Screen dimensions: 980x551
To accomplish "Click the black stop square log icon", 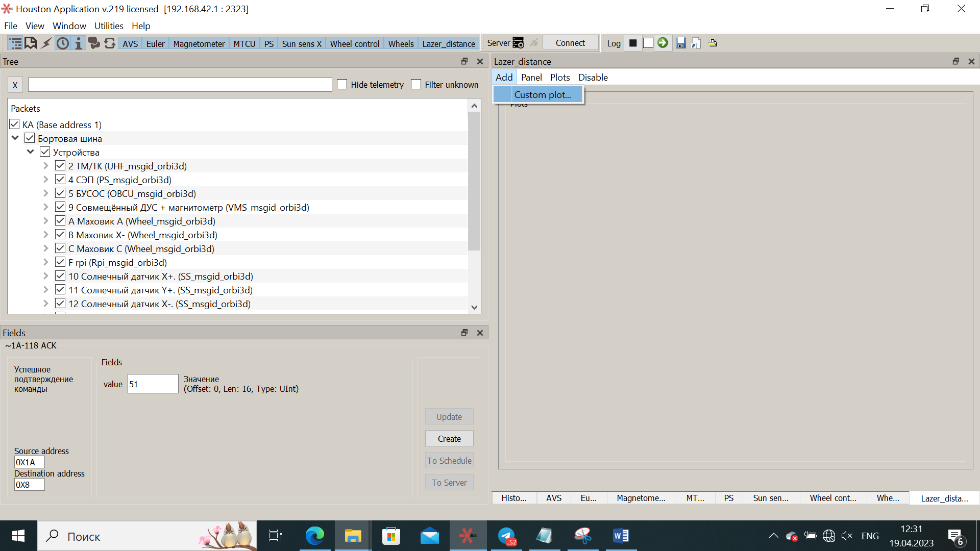I will pyautogui.click(x=633, y=43).
